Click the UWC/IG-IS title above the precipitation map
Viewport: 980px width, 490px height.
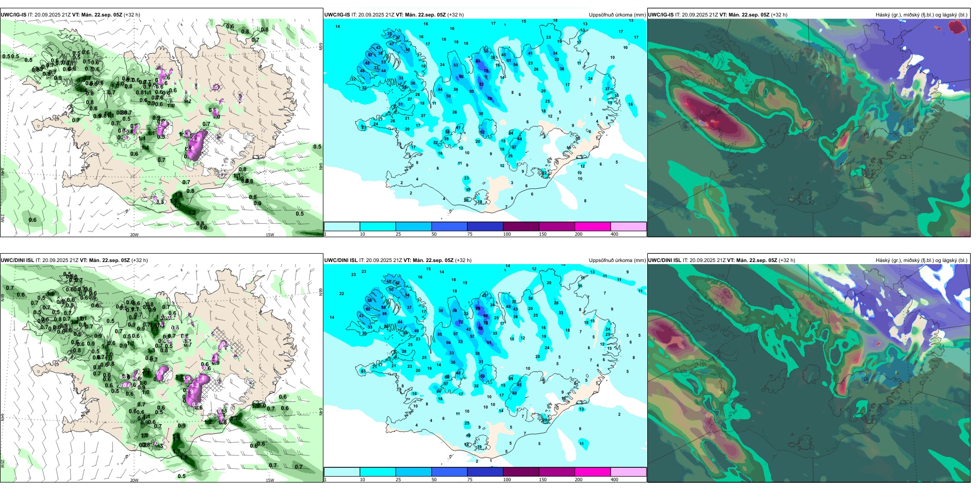(394, 15)
